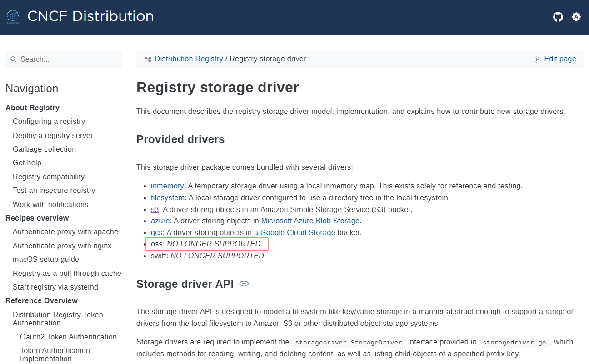This screenshot has width=589, height=364.
Task: Go to Garbage collection page
Action: (x=44, y=149)
